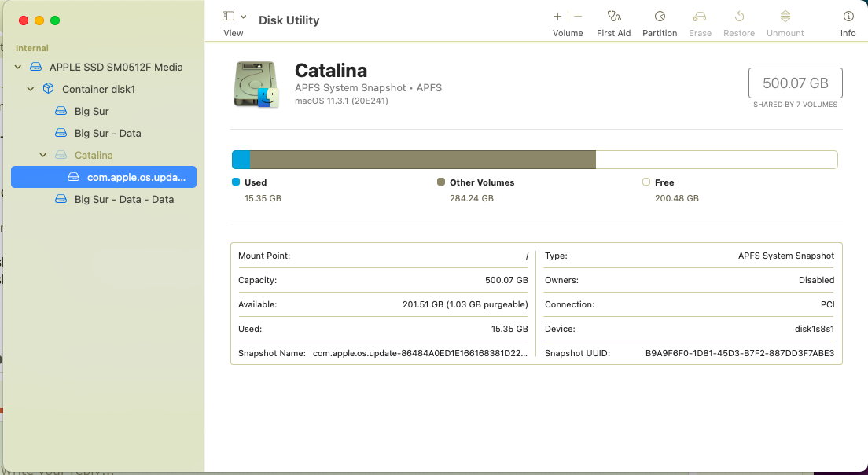Click the Snapshot UUID value
The width and height of the screenshot is (868, 475).
click(740, 353)
